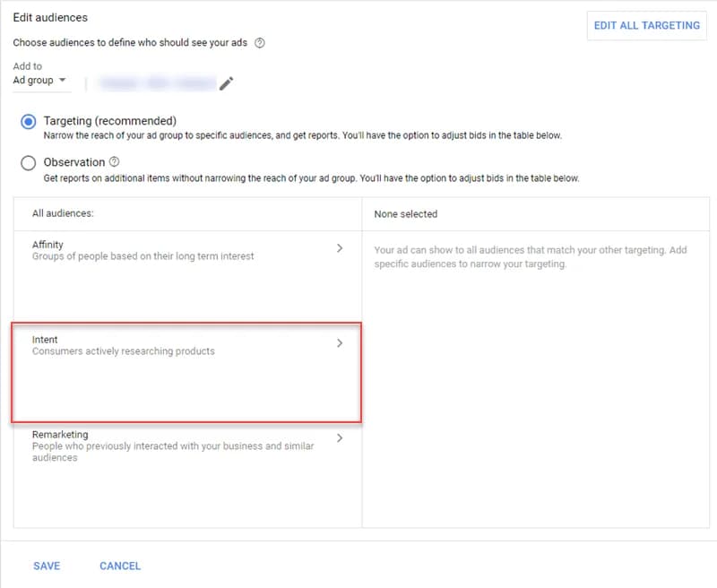
Task: Click 'People who previously interacted' description
Action: (173, 452)
